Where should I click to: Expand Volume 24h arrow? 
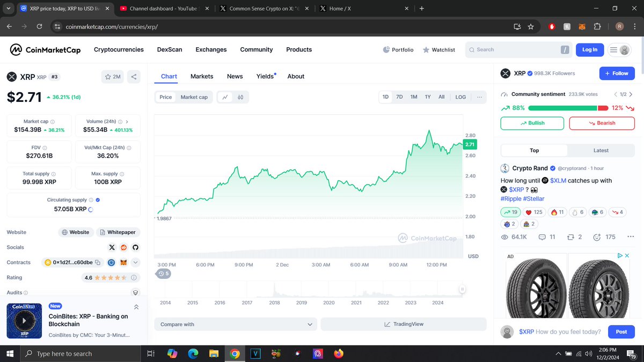pyautogui.click(x=126, y=122)
